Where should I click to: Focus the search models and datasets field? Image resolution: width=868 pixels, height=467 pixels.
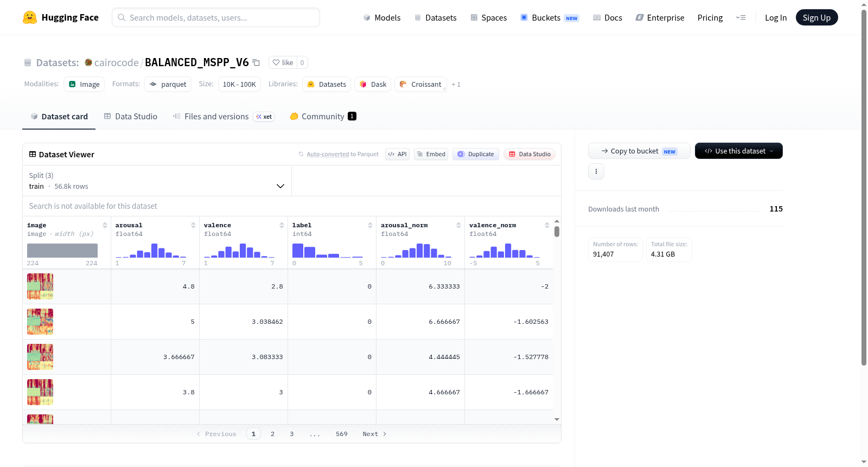(216, 17)
